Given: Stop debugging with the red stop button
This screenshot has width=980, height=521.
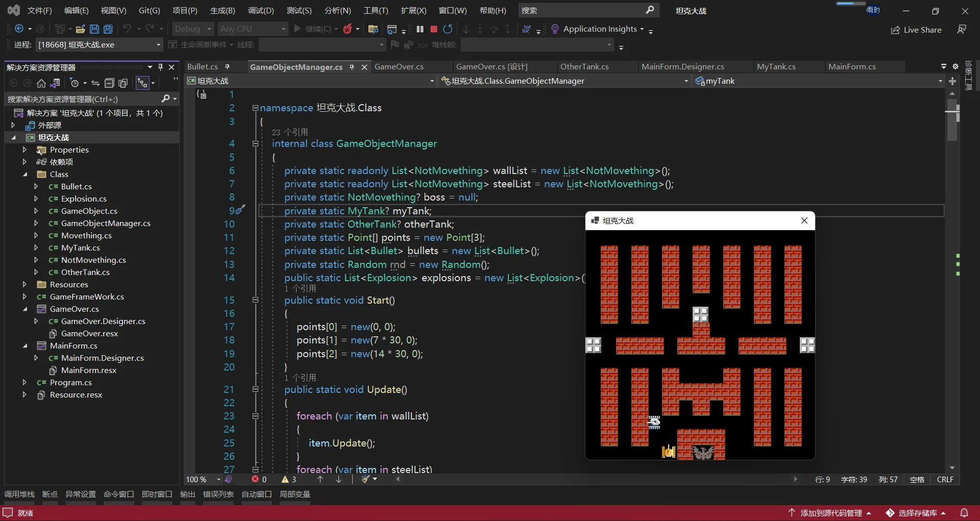Looking at the screenshot, I should point(434,29).
